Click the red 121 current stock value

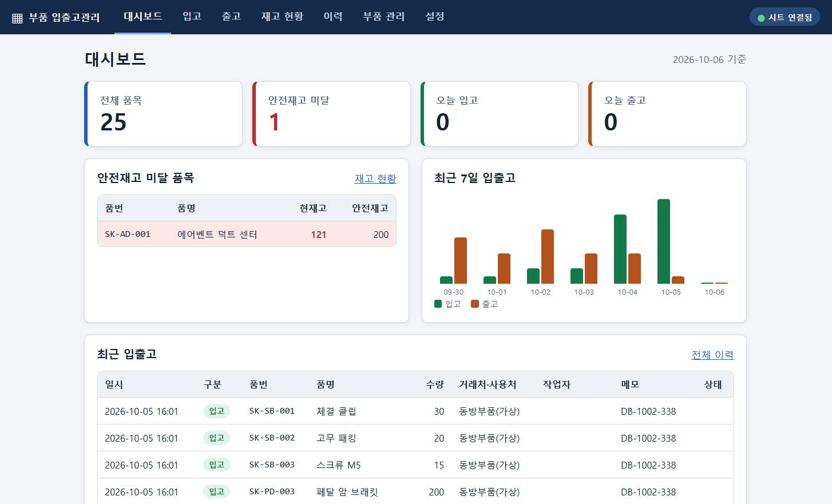click(x=319, y=235)
